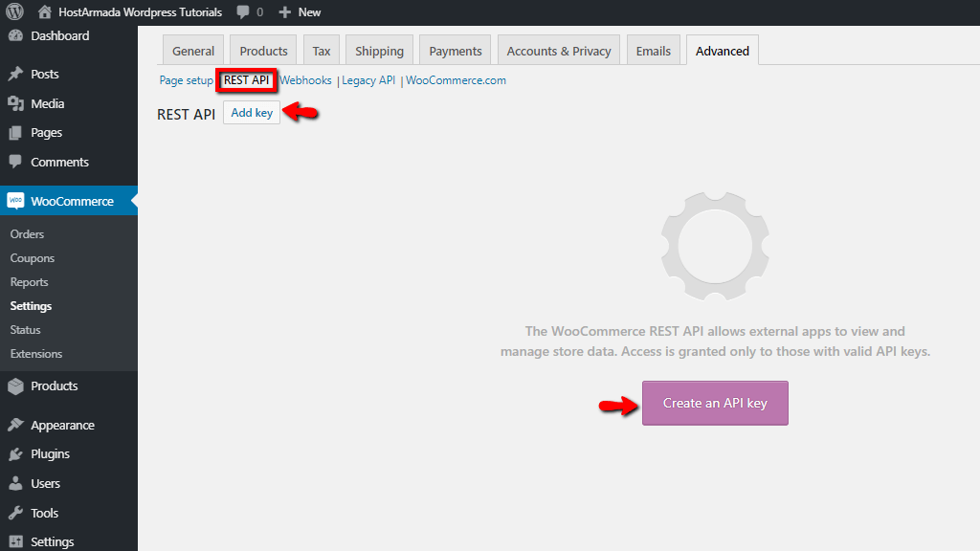Open the Accounts & Privacy tab
Image resolution: width=980 pixels, height=551 pixels.
pos(559,52)
